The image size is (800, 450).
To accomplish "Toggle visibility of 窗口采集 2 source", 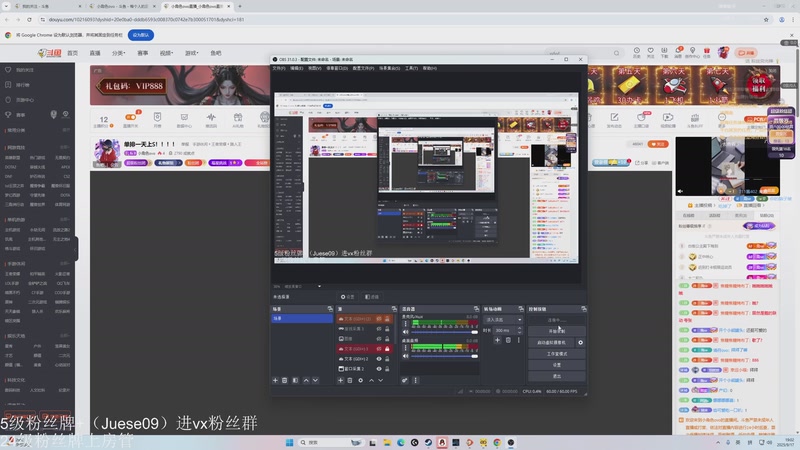I will 379,369.
